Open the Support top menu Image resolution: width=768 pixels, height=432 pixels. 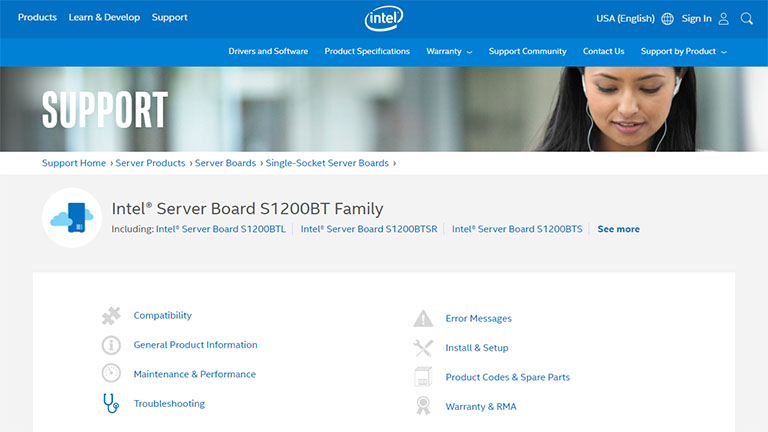169,17
